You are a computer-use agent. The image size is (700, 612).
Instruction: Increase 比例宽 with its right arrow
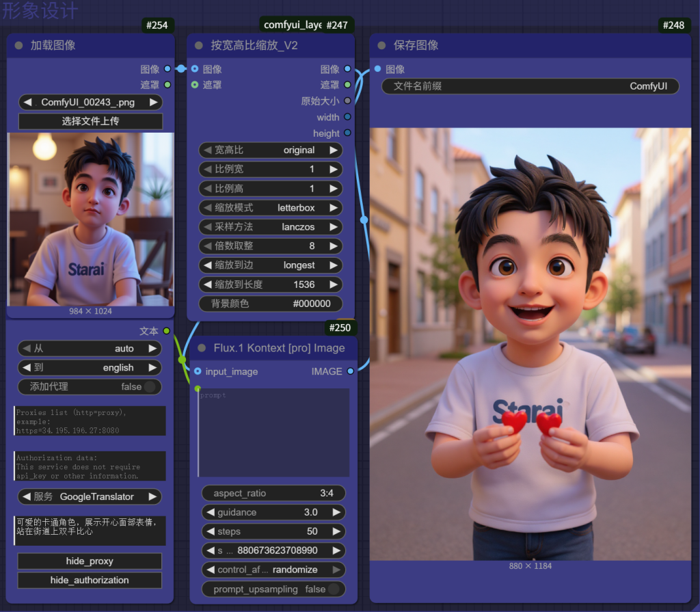(x=334, y=170)
